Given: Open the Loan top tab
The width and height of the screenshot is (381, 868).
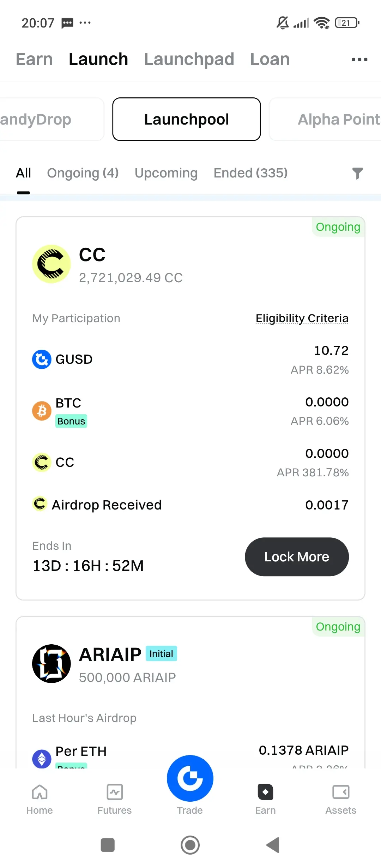Looking at the screenshot, I should (x=270, y=59).
